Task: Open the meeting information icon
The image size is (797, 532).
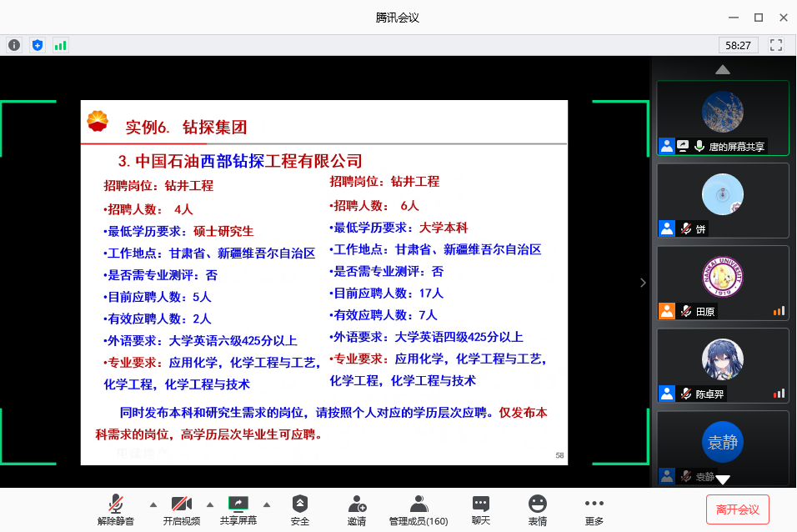Action: pos(13,44)
